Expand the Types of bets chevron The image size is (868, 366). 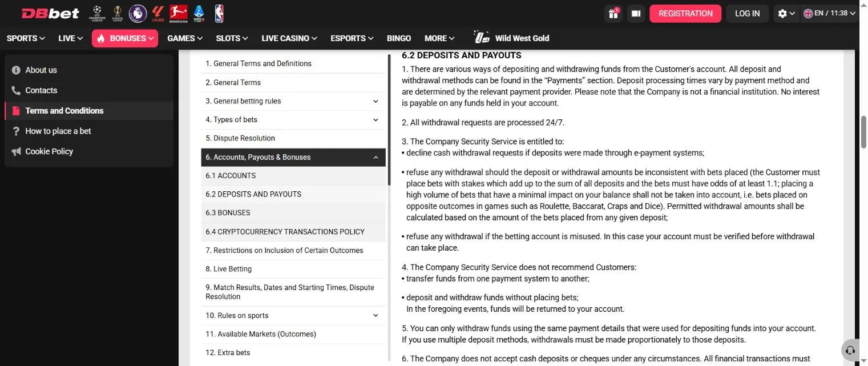pos(376,120)
